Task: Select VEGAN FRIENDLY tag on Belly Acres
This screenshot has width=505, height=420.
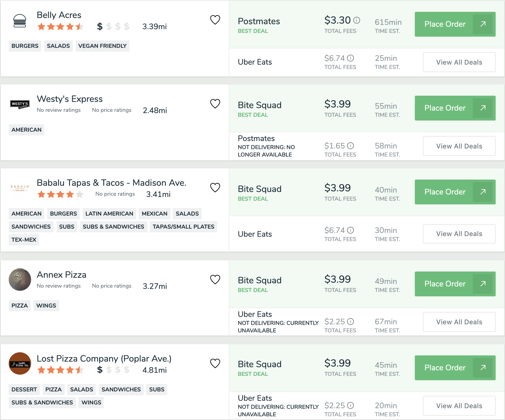Action: [x=102, y=46]
